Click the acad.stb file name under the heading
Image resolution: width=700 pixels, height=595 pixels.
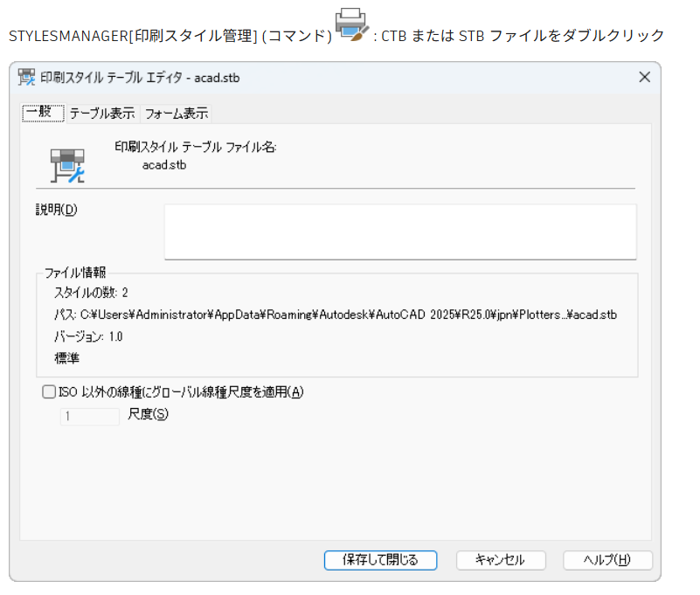click(164, 164)
